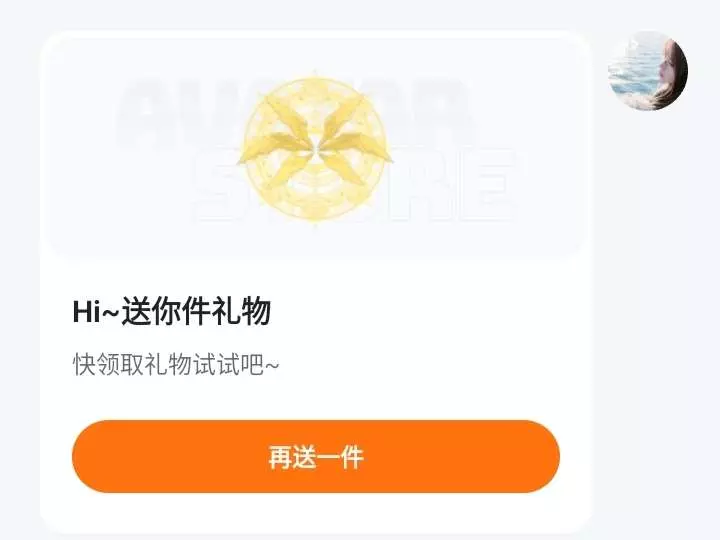
Task: Tap the golden circular emblem gift icon
Action: 315,148
